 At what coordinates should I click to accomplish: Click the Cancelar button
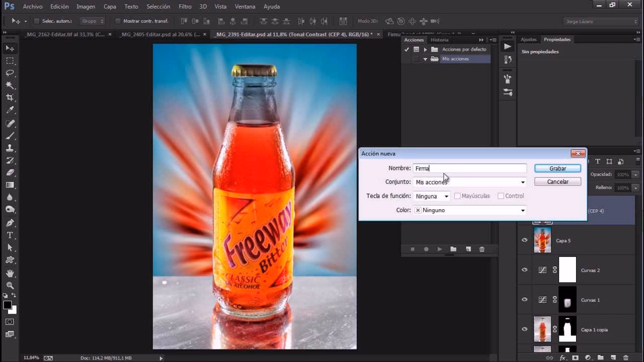pyautogui.click(x=557, y=182)
